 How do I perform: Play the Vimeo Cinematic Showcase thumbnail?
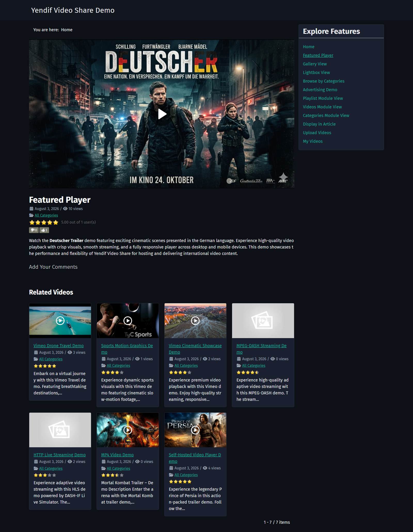coord(195,321)
